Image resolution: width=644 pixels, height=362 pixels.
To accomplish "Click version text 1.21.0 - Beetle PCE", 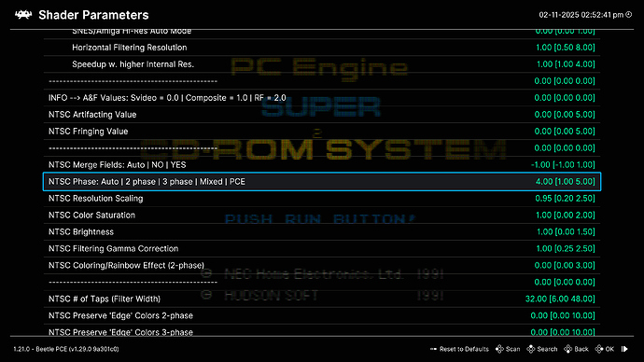I will click(x=66, y=349).
